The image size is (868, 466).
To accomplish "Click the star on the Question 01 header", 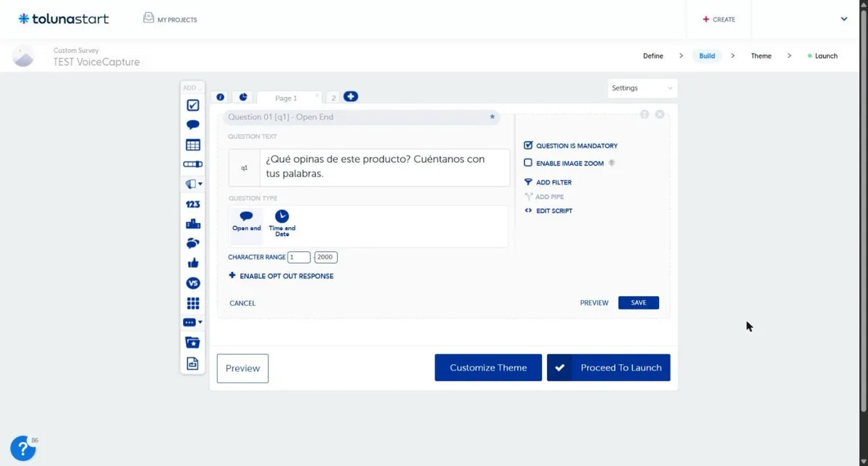I will [493, 116].
